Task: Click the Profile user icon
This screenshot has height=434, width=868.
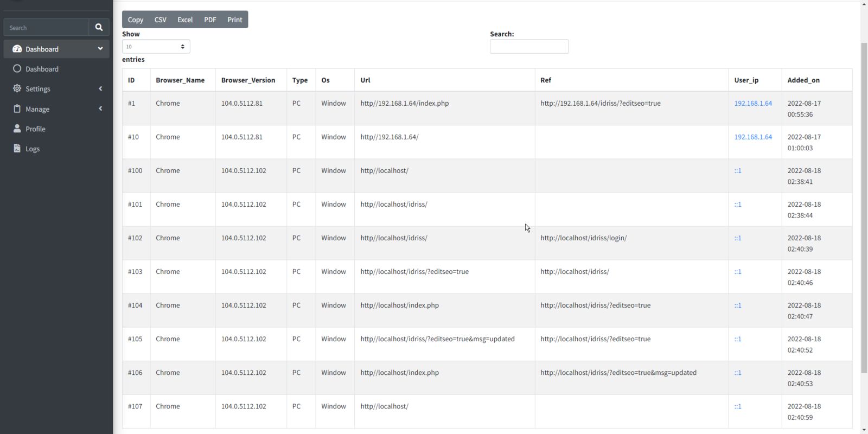Action: 17,129
